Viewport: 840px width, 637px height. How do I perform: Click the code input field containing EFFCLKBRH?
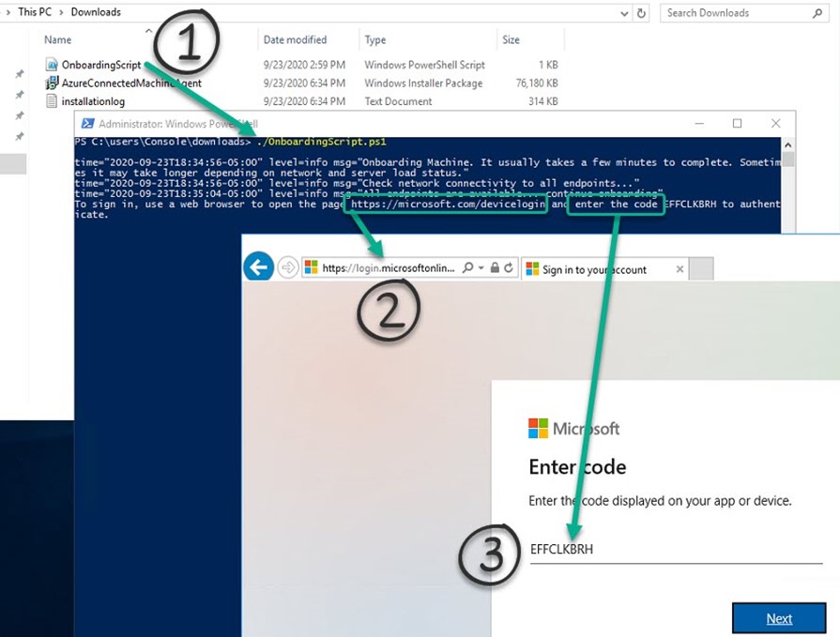click(675, 550)
